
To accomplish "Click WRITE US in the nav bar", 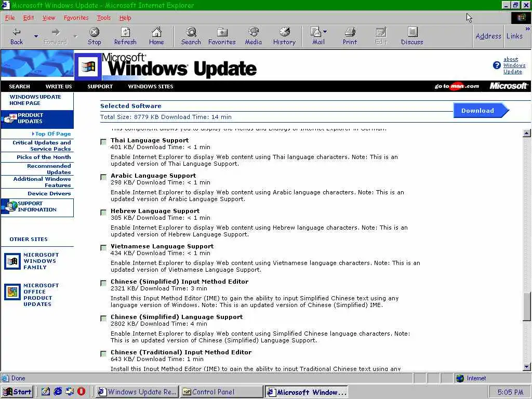I will (x=59, y=87).
